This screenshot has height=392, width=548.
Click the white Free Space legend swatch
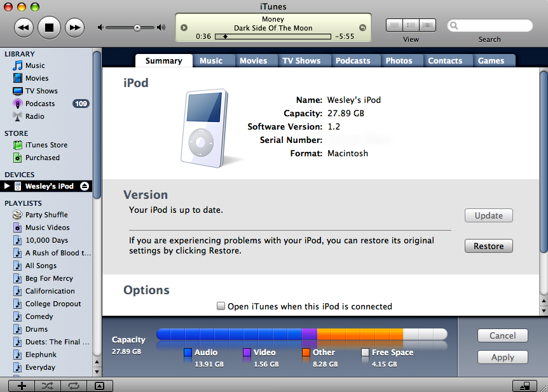tap(365, 352)
